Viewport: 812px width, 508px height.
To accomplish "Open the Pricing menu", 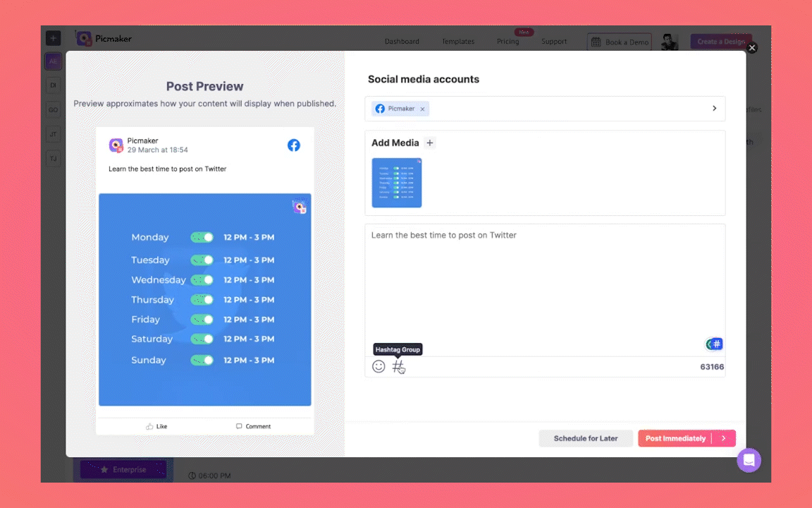I will (x=508, y=42).
